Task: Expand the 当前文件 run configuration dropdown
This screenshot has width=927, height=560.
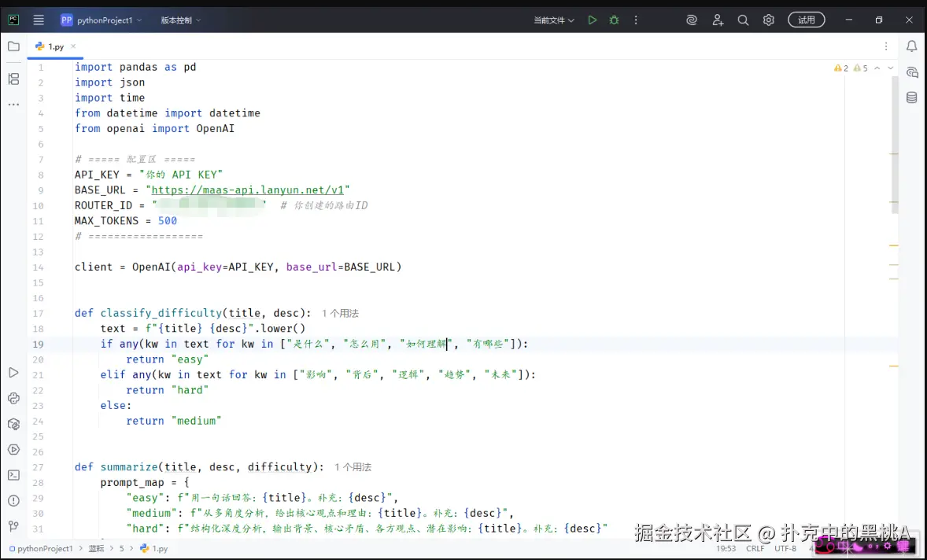Action: [554, 20]
